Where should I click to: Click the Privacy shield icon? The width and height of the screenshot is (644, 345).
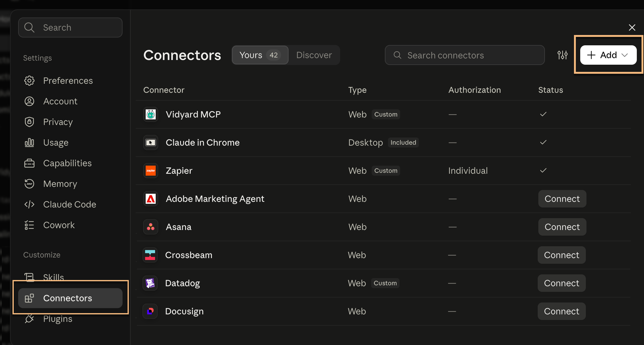29,122
